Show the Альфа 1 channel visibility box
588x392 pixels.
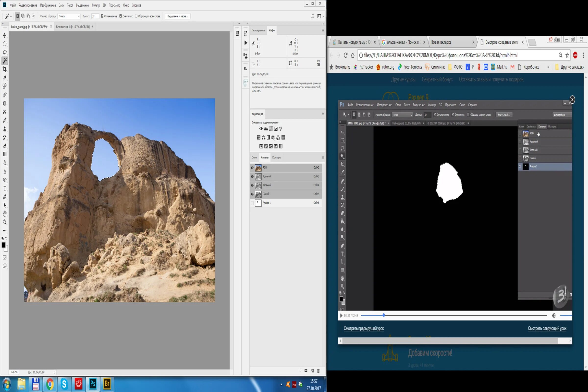[252, 203]
